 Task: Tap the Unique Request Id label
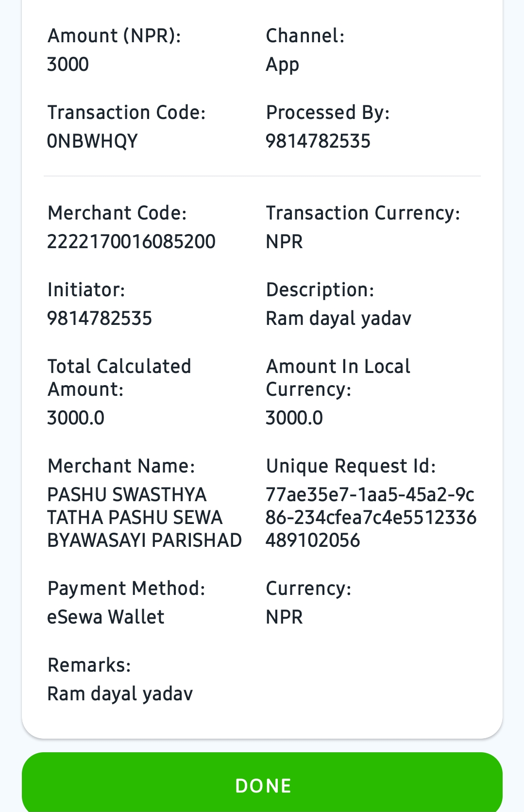point(351,466)
